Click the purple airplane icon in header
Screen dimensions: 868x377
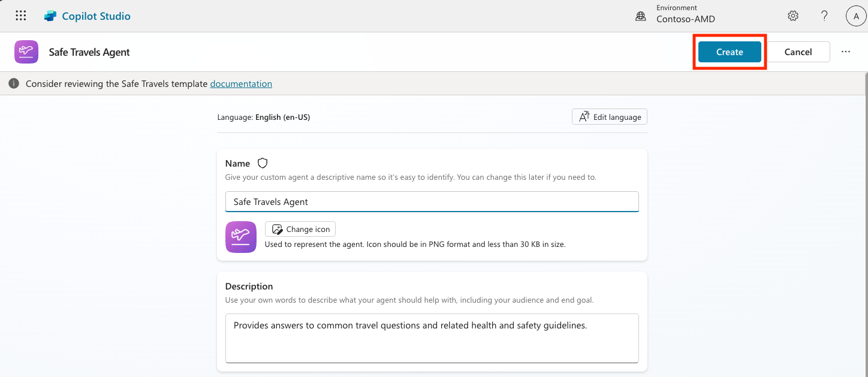click(x=26, y=52)
